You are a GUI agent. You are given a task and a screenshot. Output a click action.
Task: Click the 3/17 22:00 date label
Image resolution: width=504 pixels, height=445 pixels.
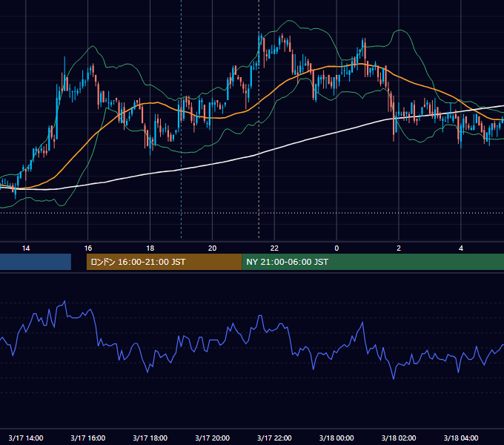coord(274,438)
